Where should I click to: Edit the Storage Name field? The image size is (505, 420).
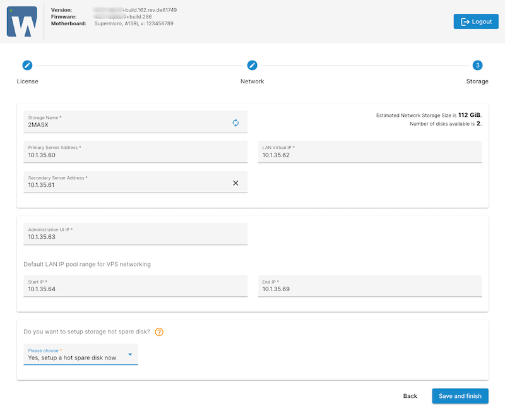click(x=126, y=125)
